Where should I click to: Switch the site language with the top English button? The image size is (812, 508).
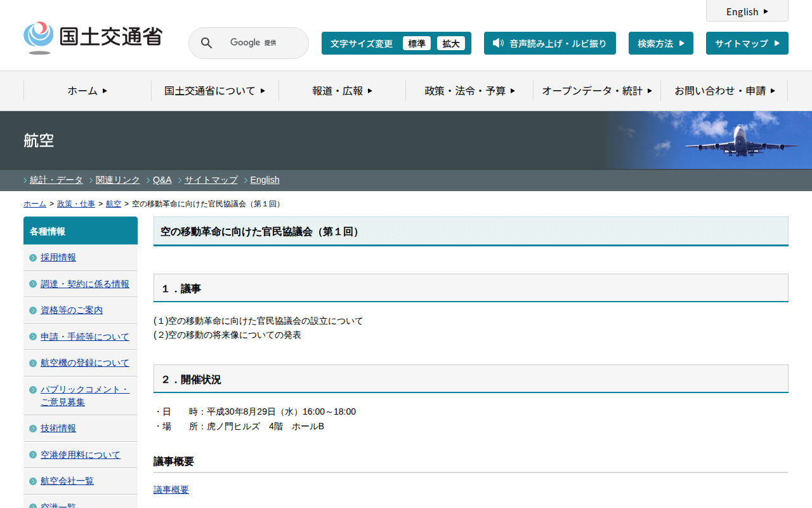click(x=747, y=11)
